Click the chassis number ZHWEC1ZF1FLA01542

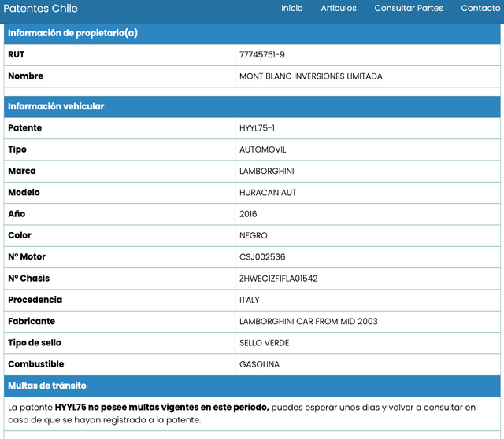click(278, 279)
